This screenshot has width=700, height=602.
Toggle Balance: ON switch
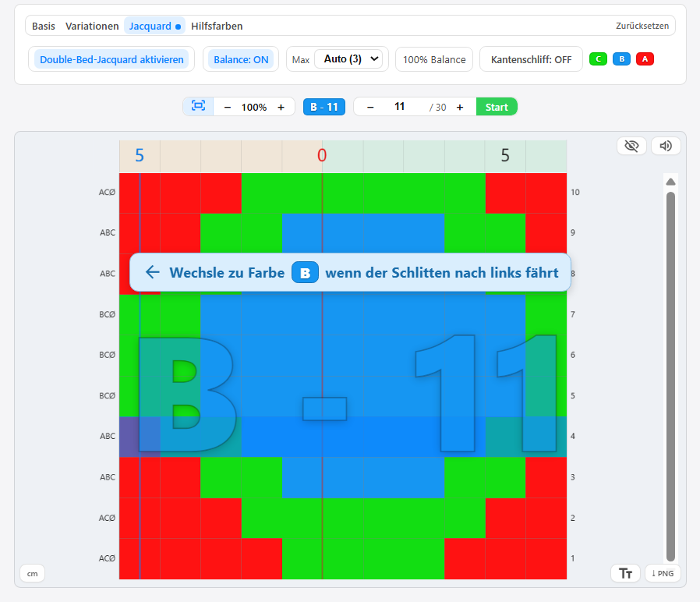coord(241,59)
